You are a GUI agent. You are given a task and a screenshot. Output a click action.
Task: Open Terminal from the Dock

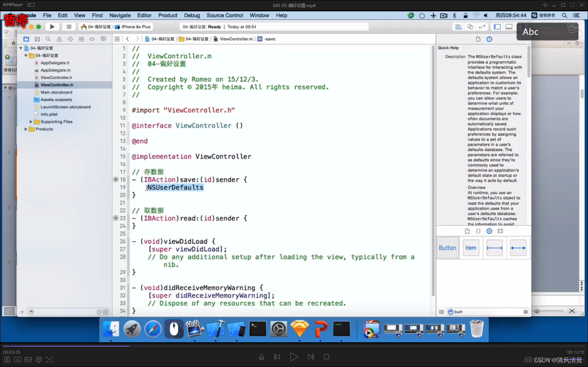point(258,329)
